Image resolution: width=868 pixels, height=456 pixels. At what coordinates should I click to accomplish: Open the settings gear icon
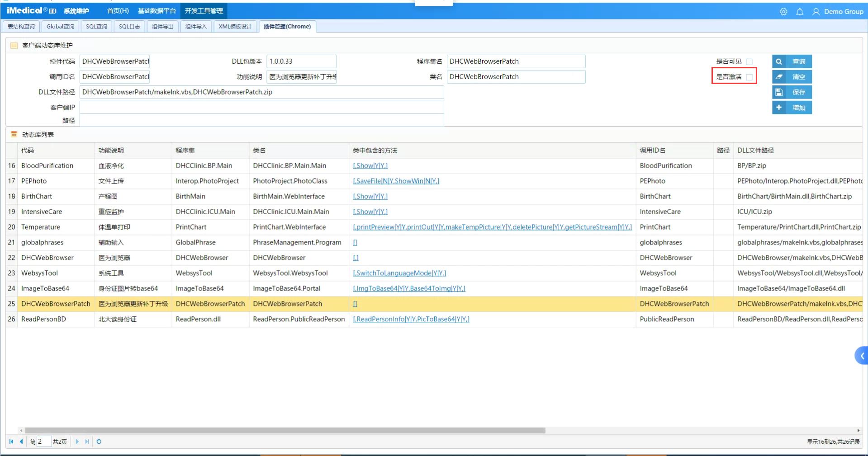pyautogui.click(x=783, y=12)
